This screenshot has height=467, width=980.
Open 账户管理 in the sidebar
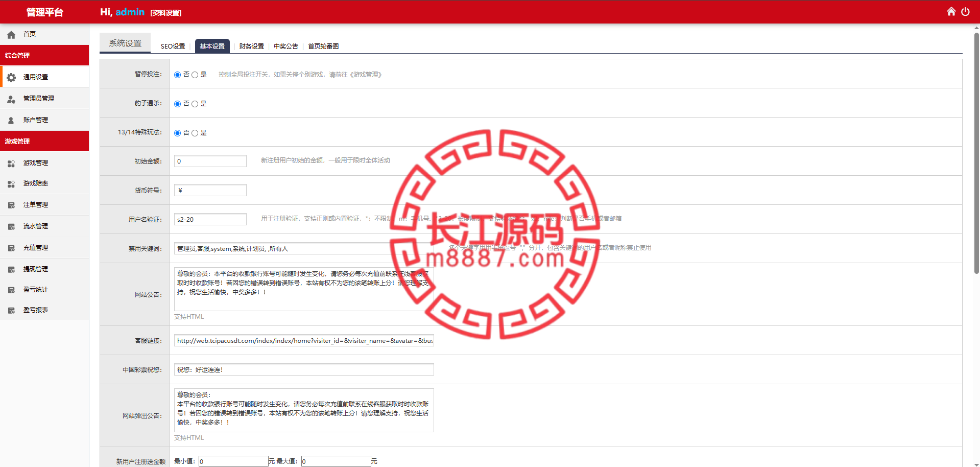(44, 120)
